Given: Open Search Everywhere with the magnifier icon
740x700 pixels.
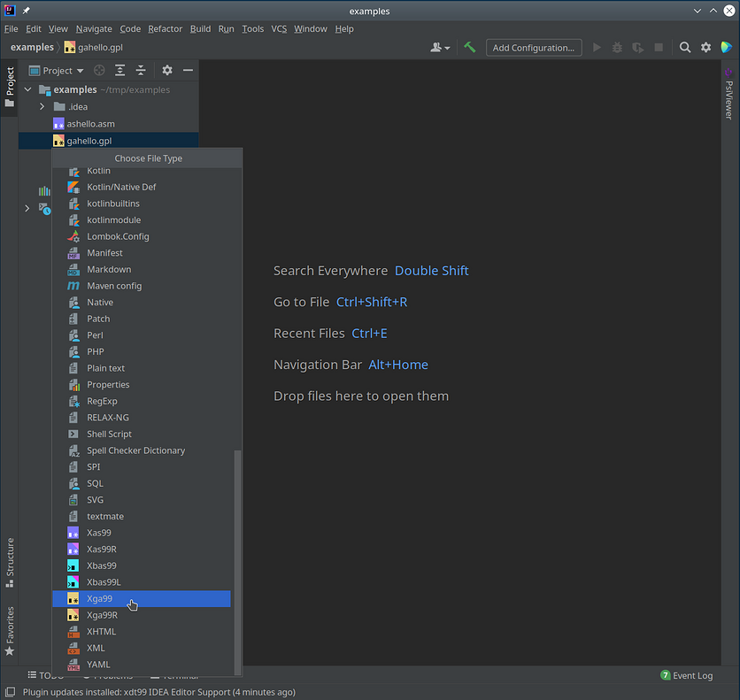Looking at the screenshot, I should (x=685, y=47).
